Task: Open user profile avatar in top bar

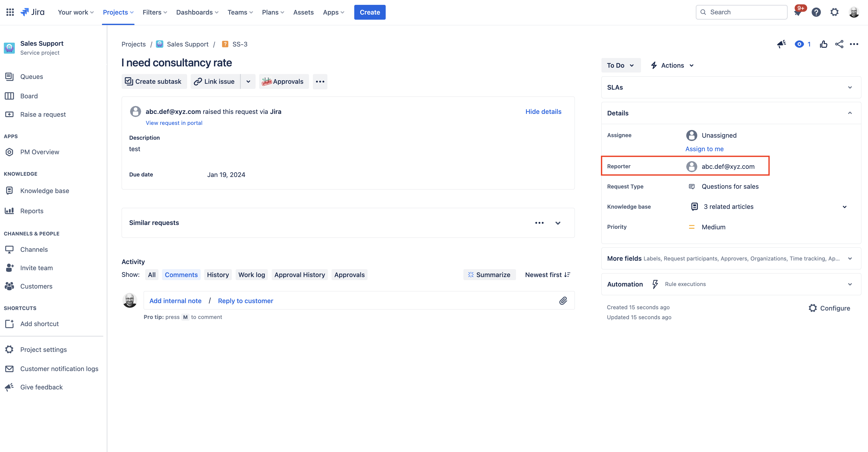Action: [x=853, y=12]
